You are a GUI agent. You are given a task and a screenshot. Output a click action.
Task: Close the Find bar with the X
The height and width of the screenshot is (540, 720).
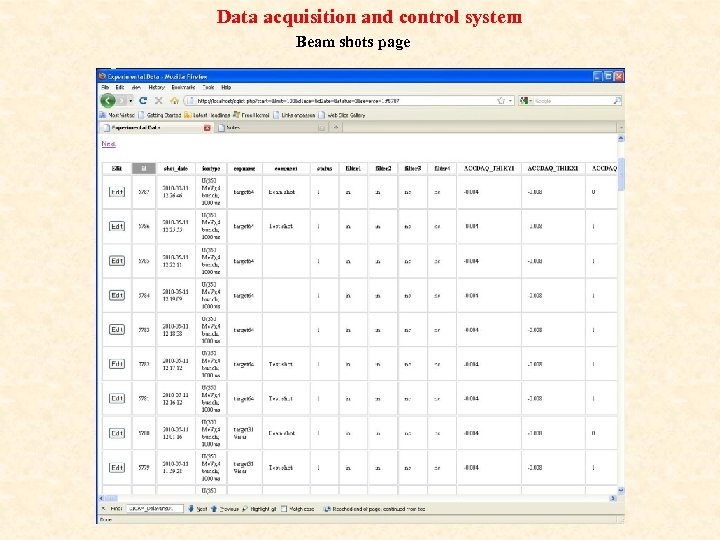pos(103,509)
